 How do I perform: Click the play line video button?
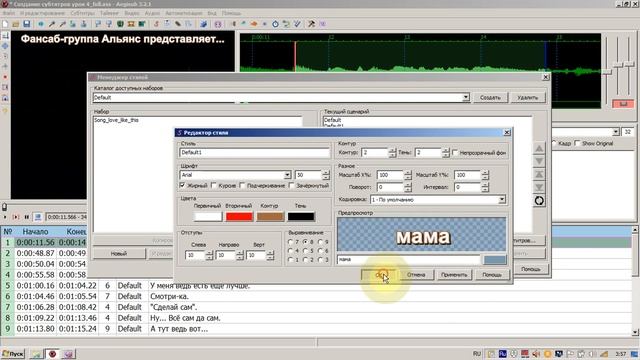coord(16,217)
